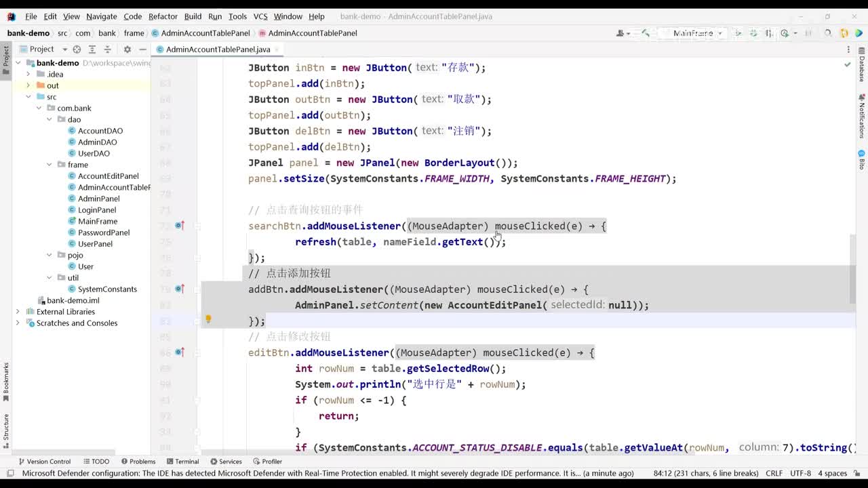Viewport: 868px width, 488px height.
Task: Toggle the Structure tool window stripe button
Action: [x=6, y=430]
